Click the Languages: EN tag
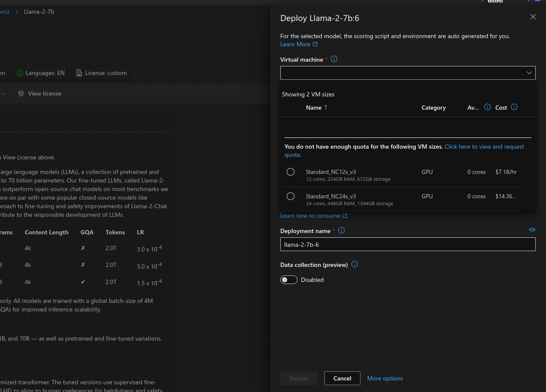The image size is (546, 392). click(40, 73)
